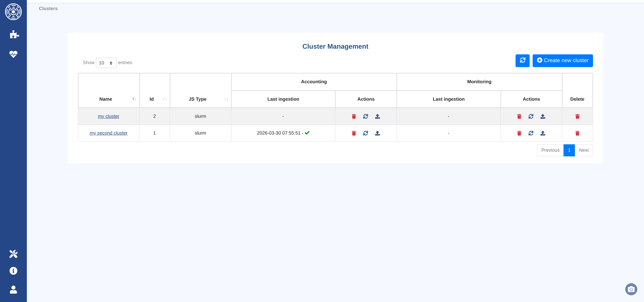Click the blue refresh table button
The height and width of the screenshot is (302, 644).
coord(522,61)
